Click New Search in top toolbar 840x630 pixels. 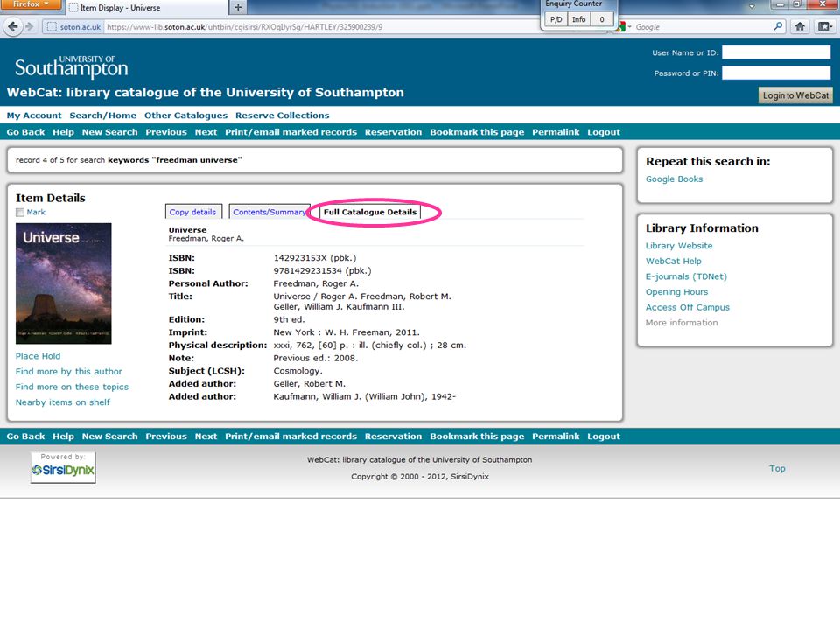[x=110, y=132]
